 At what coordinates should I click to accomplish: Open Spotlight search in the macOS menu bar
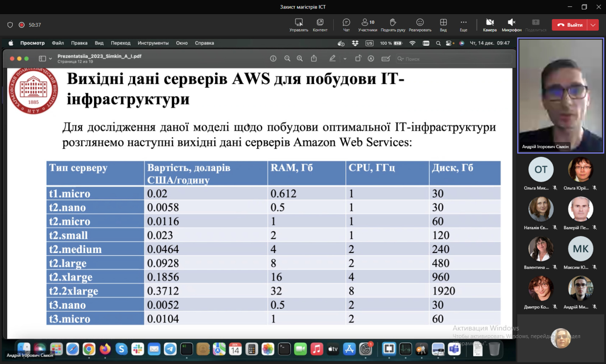tap(438, 43)
